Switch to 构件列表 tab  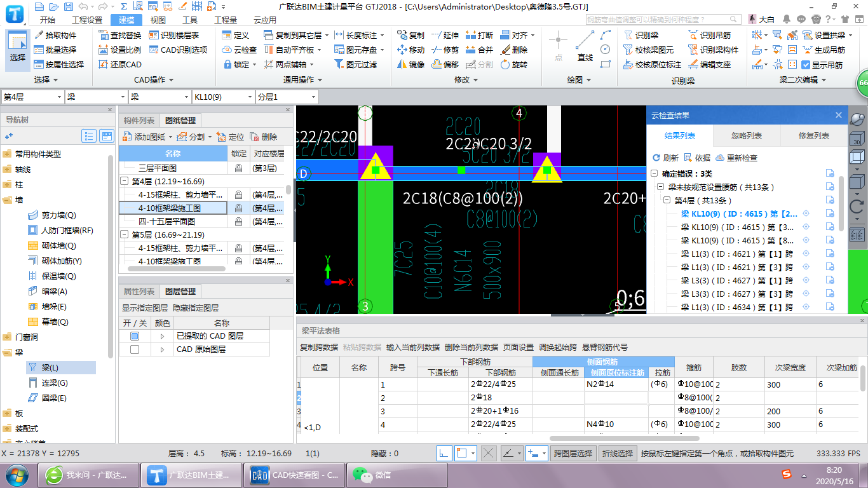[x=139, y=120]
